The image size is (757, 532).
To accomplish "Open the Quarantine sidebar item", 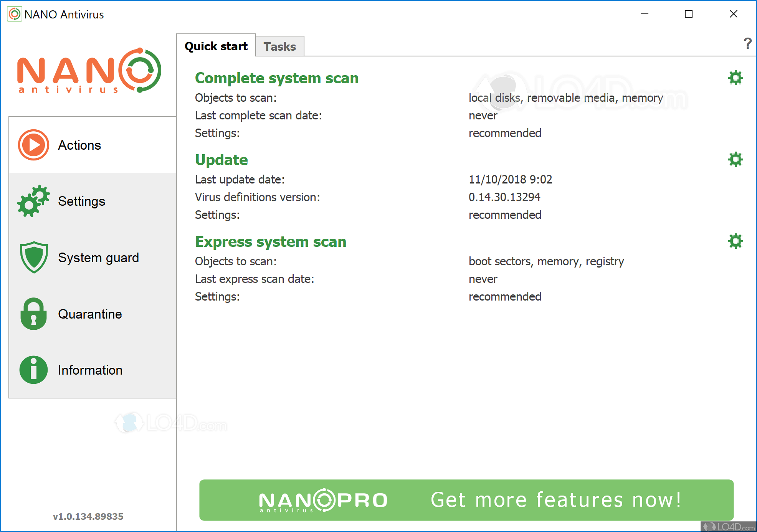I will pyautogui.click(x=93, y=314).
